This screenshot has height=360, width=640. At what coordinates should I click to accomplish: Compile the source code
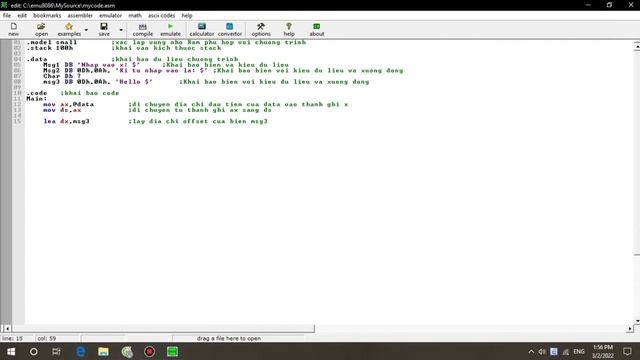pos(142,29)
